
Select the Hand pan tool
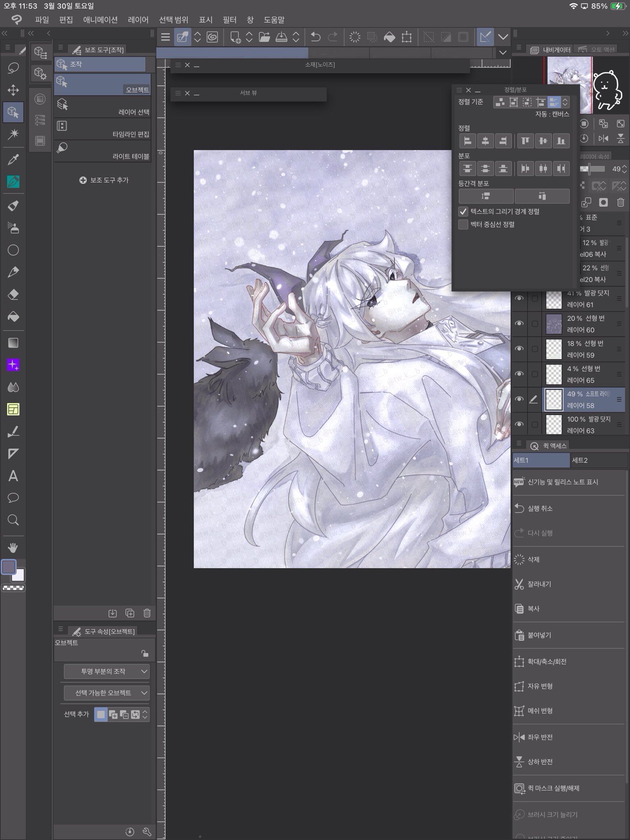[13, 547]
